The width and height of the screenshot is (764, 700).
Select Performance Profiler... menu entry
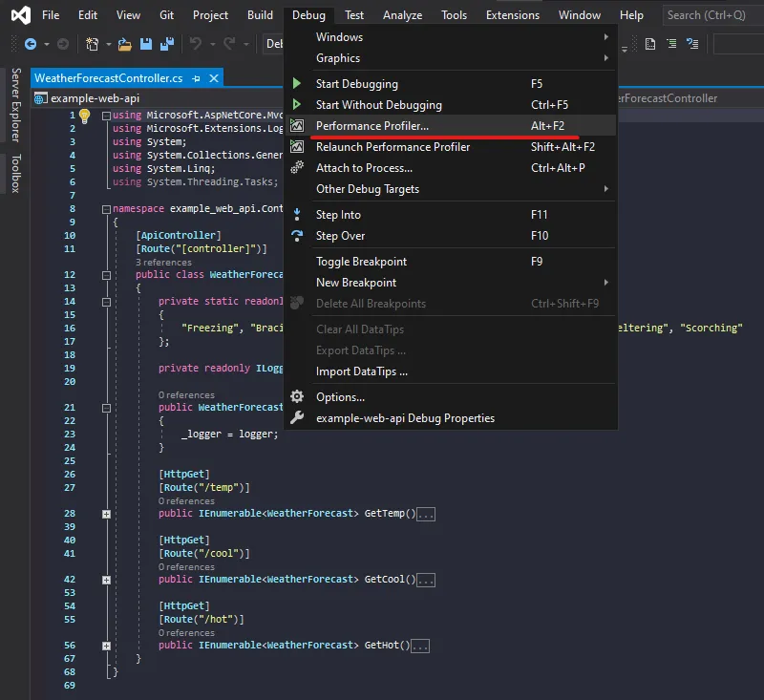[x=450, y=126]
